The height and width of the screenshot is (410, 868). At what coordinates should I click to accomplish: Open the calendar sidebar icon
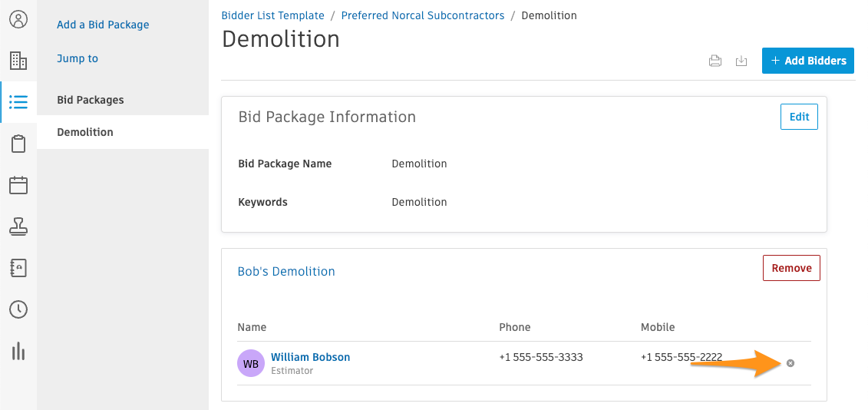pyautogui.click(x=18, y=185)
